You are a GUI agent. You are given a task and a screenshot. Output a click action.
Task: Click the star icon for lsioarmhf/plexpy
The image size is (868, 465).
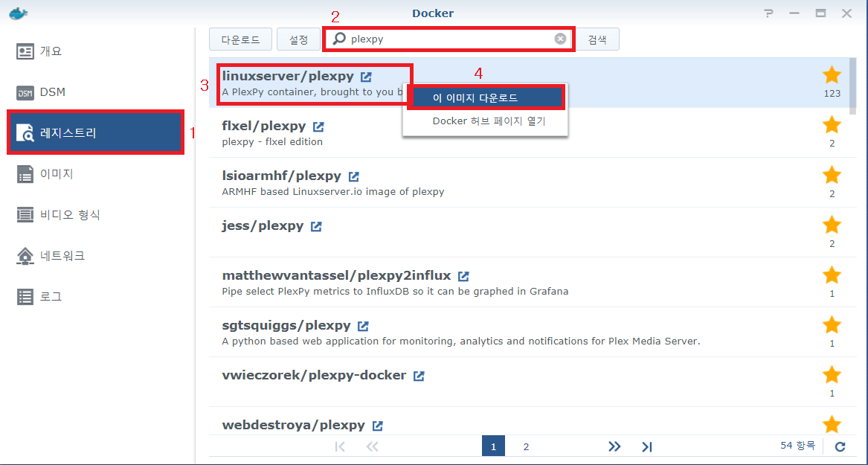(832, 176)
